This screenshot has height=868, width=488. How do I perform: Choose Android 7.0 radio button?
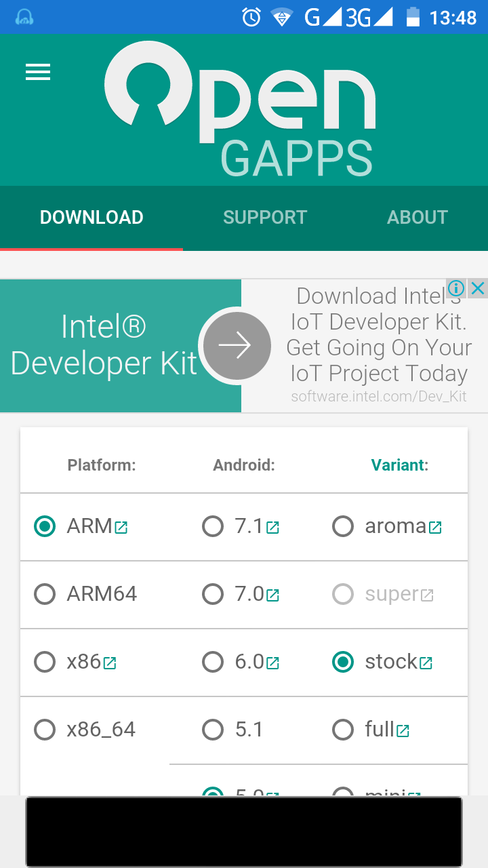(x=213, y=594)
